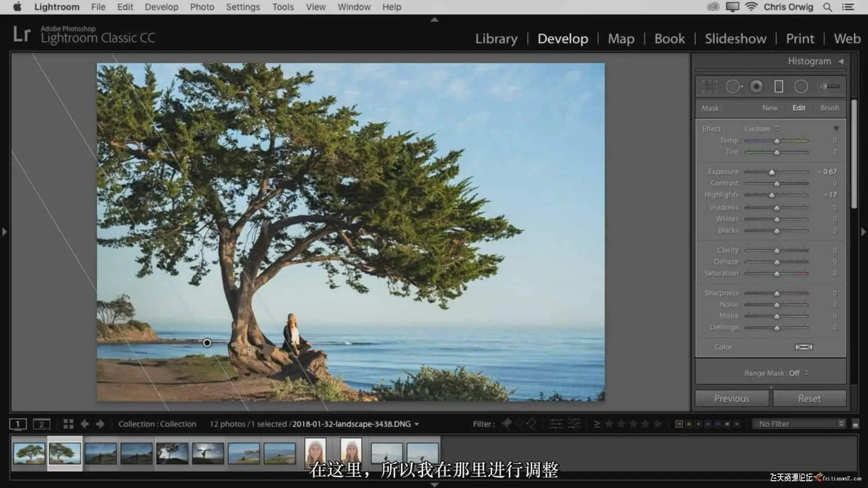The height and width of the screenshot is (488, 868).
Task: Open the Develop menu in menu bar
Action: coord(161,7)
